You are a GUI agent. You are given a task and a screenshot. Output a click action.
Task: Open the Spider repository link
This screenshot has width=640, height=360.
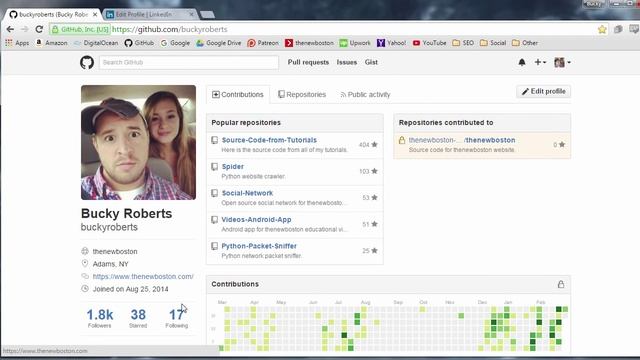[x=233, y=167]
